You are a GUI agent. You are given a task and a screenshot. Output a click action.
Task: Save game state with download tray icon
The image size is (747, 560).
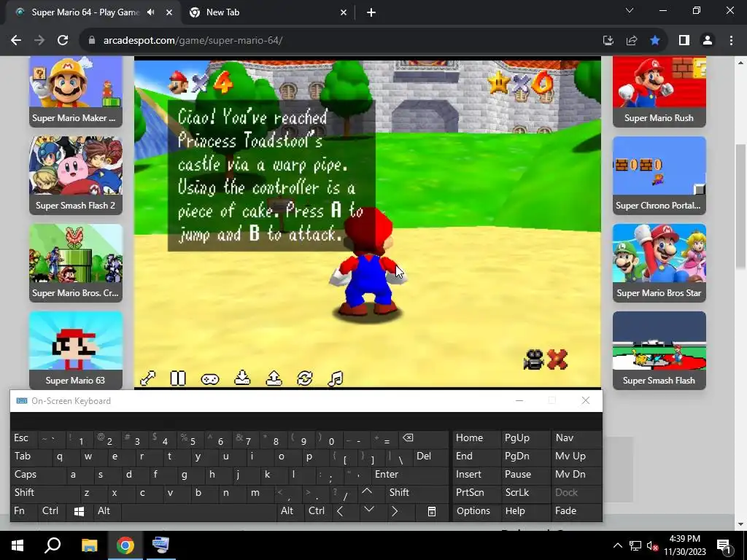click(242, 378)
